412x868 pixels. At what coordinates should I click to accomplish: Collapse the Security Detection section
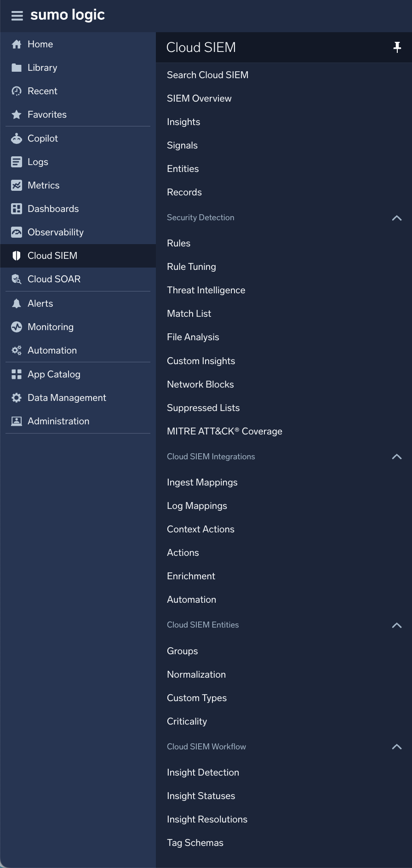coord(396,218)
